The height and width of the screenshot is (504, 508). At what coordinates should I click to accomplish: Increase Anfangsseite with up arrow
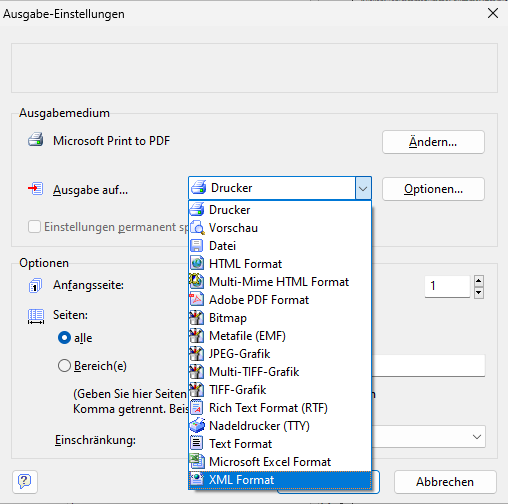[x=479, y=281]
